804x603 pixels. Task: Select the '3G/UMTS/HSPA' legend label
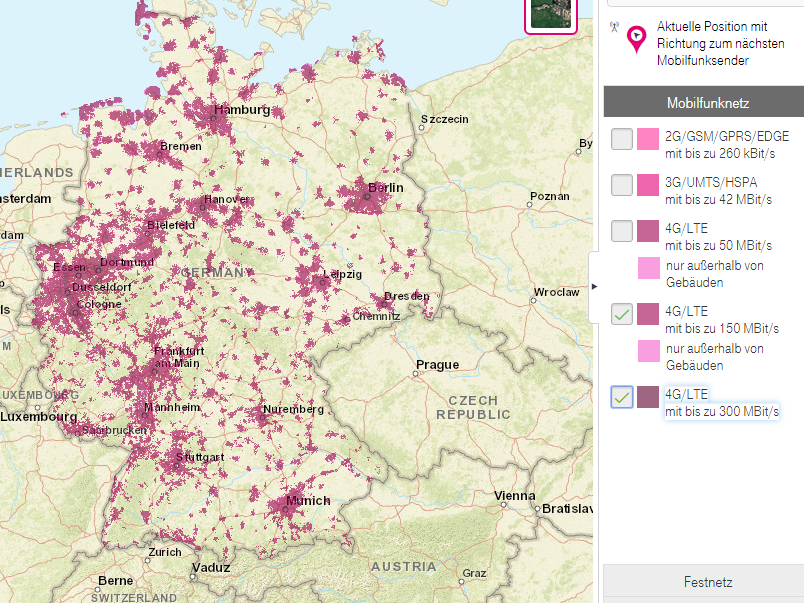point(711,182)
